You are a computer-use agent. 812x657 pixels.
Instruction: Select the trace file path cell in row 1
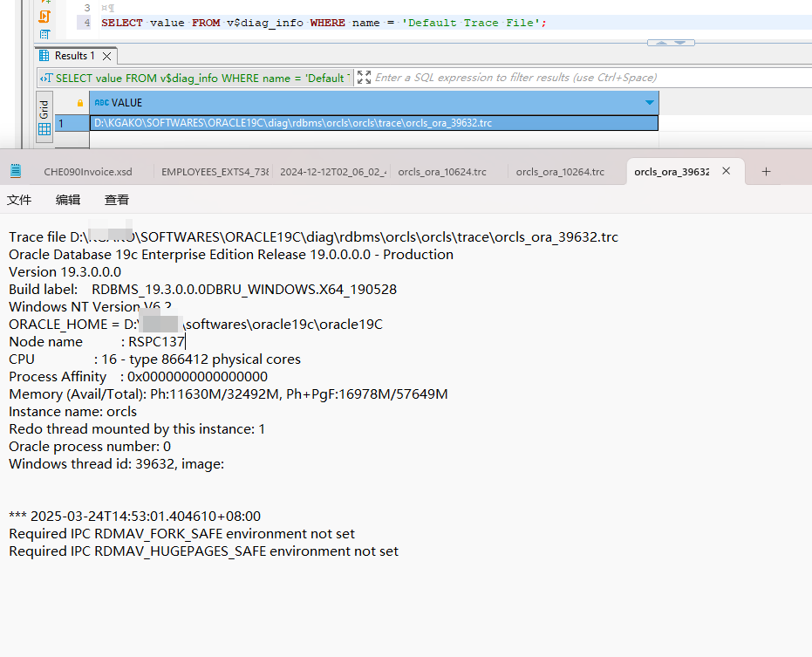374,123
